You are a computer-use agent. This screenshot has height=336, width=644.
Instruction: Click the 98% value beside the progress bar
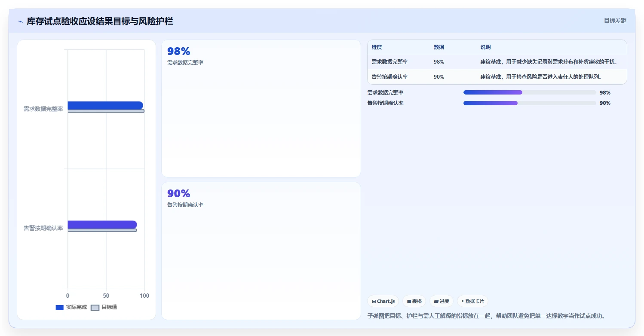click(x=605, y=93)
